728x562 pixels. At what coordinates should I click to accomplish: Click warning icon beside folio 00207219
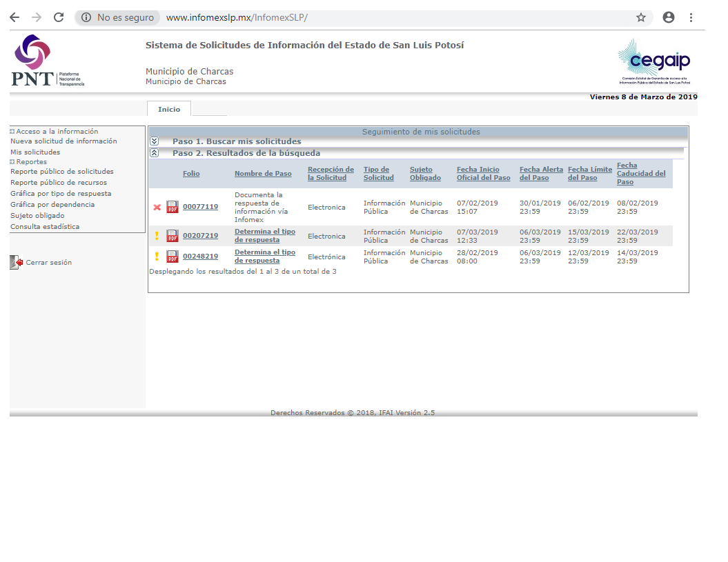point(157,236)
